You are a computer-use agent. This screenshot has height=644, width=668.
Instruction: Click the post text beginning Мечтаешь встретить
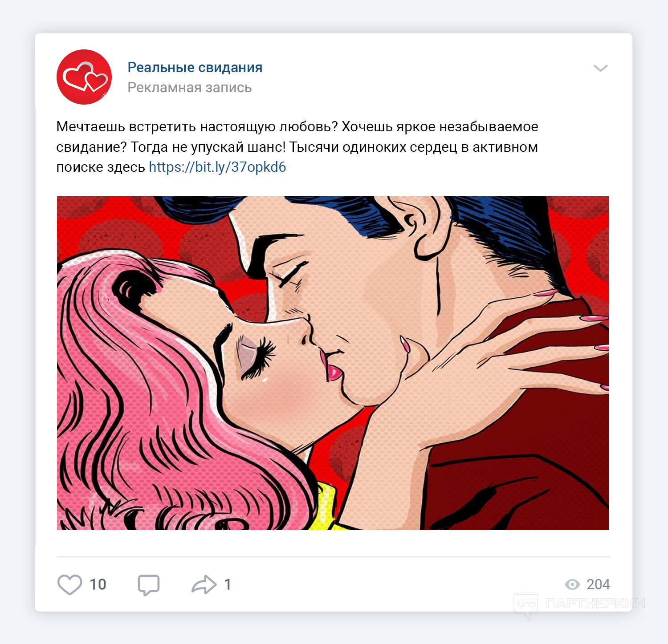click(x=297, y=147)
